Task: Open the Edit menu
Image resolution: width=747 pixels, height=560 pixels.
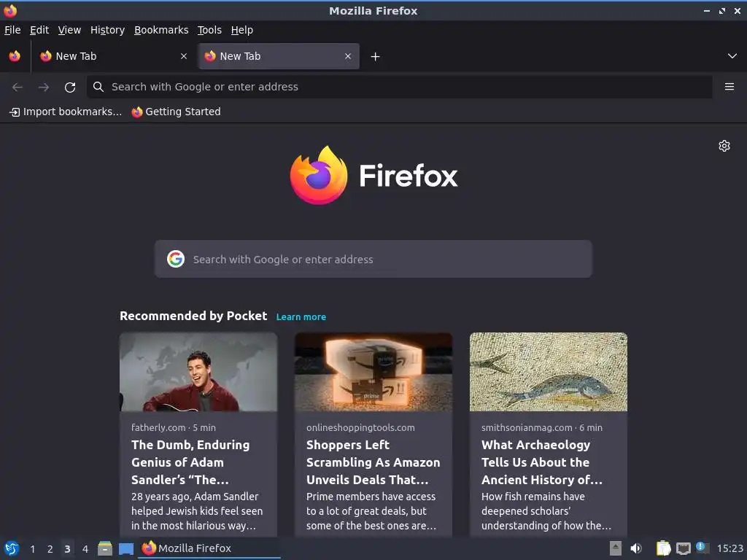Action: click(39, 30)
